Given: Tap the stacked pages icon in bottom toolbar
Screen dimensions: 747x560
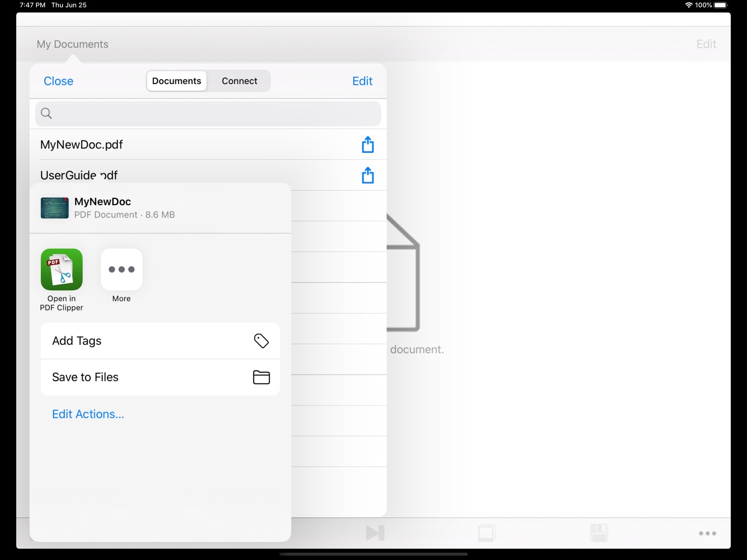Looking at the screenshot, I should point(486,533).
